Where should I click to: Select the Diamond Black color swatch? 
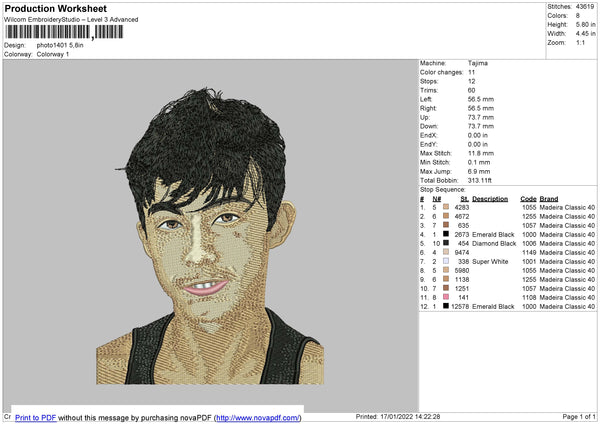(x=446, y=243)
